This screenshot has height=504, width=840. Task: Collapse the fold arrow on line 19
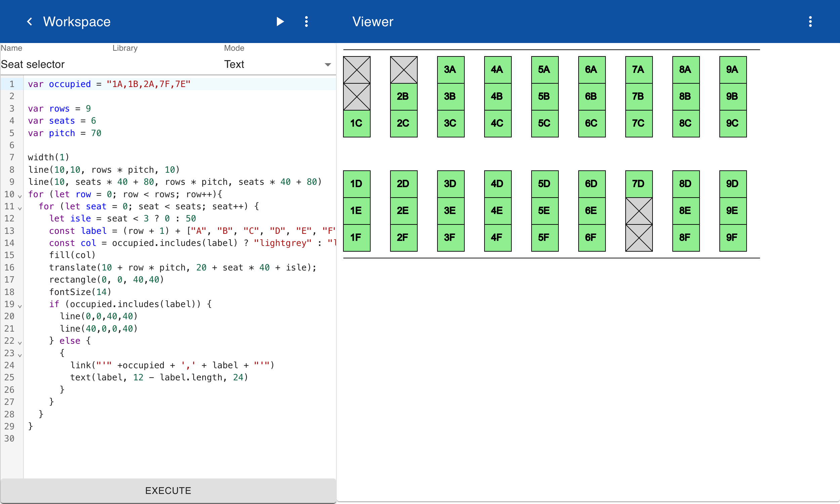click(20, 306)
